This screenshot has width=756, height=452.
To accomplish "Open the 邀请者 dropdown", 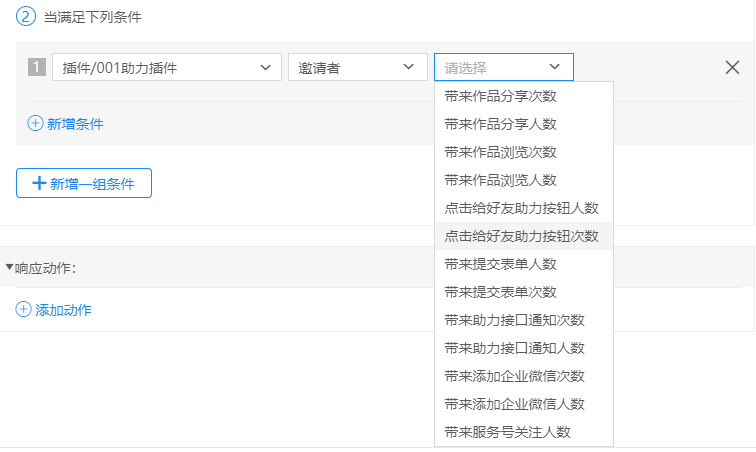I will pyautogui.click(x=358, y=67).
